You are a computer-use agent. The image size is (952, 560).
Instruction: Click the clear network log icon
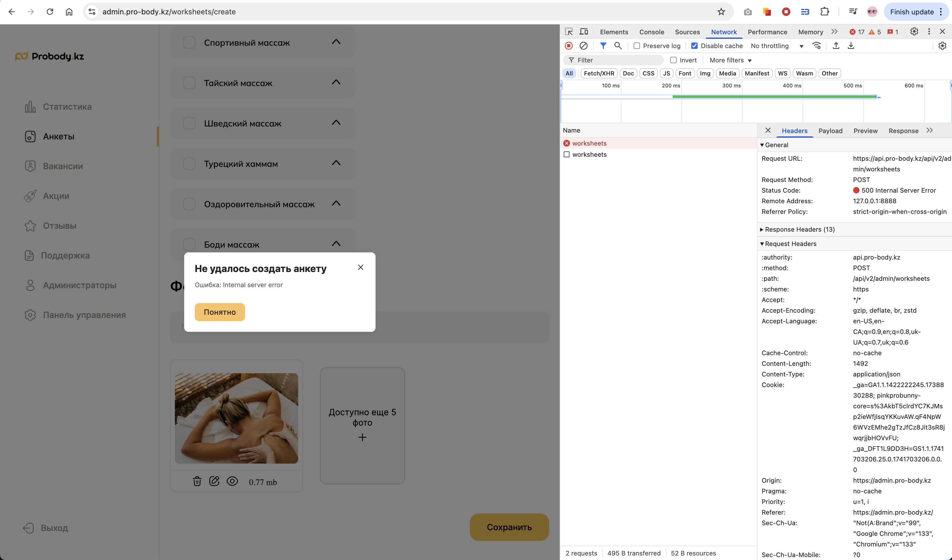coord(583,46)
